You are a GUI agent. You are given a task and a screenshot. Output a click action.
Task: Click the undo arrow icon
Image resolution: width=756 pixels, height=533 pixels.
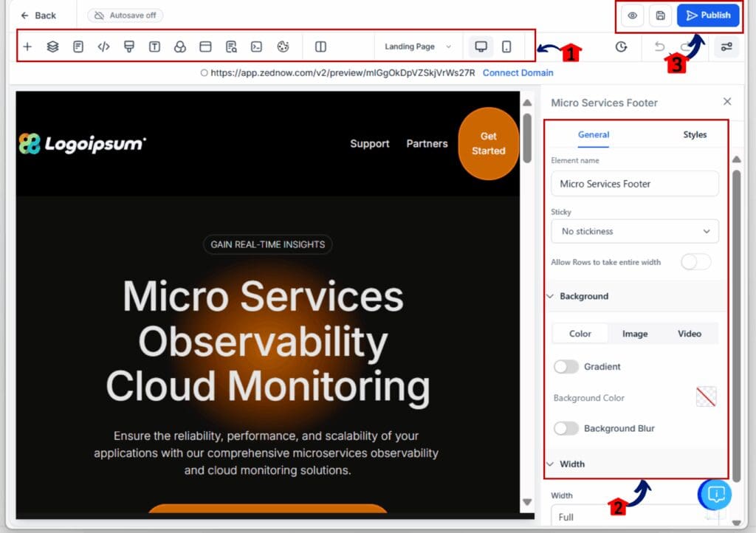coord(659,47)
